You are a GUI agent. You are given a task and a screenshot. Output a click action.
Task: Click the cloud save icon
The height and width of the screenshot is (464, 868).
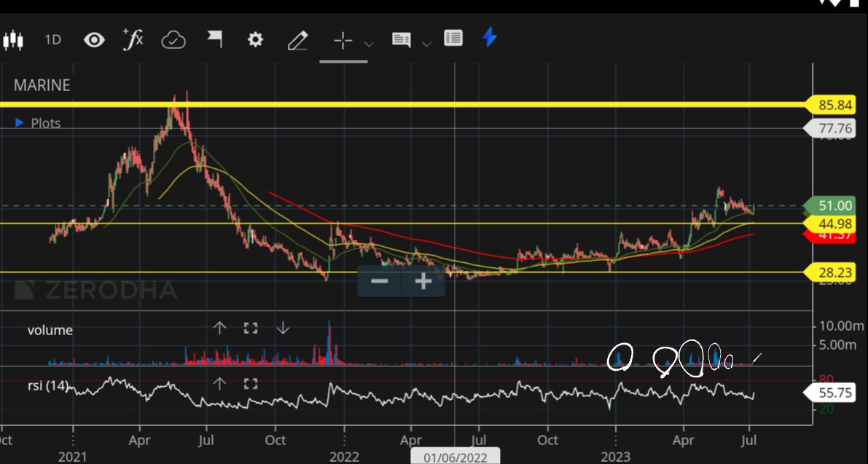(x=173, y=40)
